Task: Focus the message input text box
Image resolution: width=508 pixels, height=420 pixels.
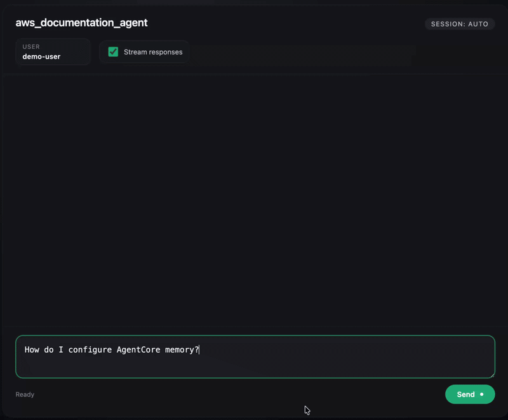Action: pyautogui.click(x=255, y=356)
